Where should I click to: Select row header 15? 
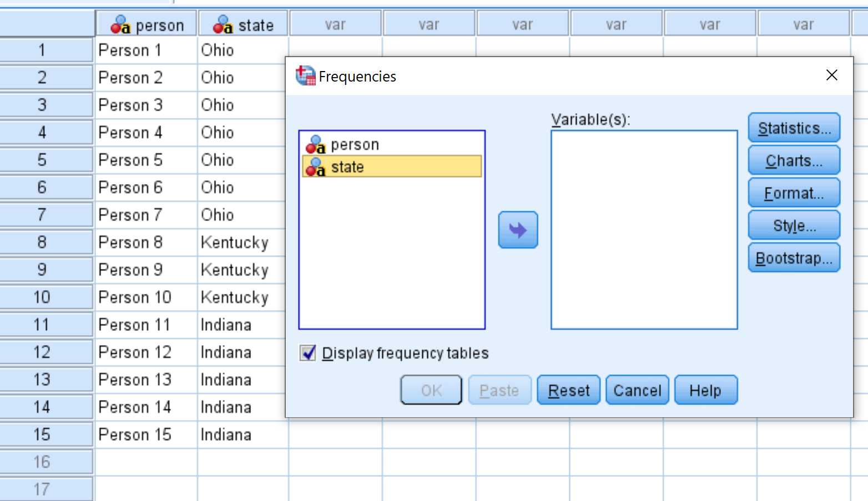(47, 434)
